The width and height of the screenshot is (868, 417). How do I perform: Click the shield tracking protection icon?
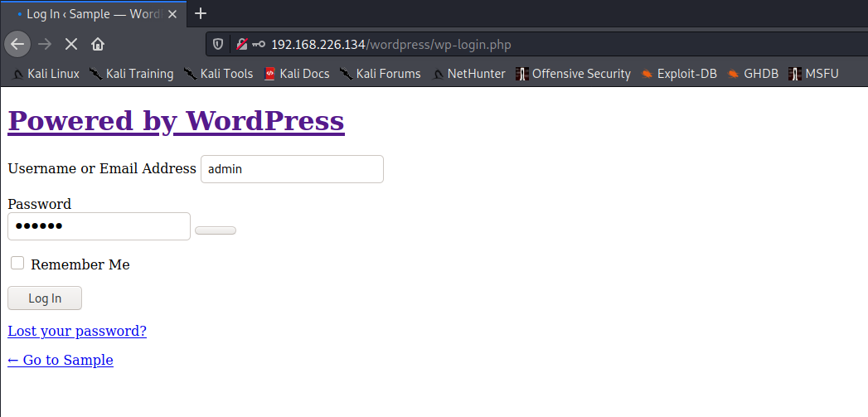tap(218, 44)
